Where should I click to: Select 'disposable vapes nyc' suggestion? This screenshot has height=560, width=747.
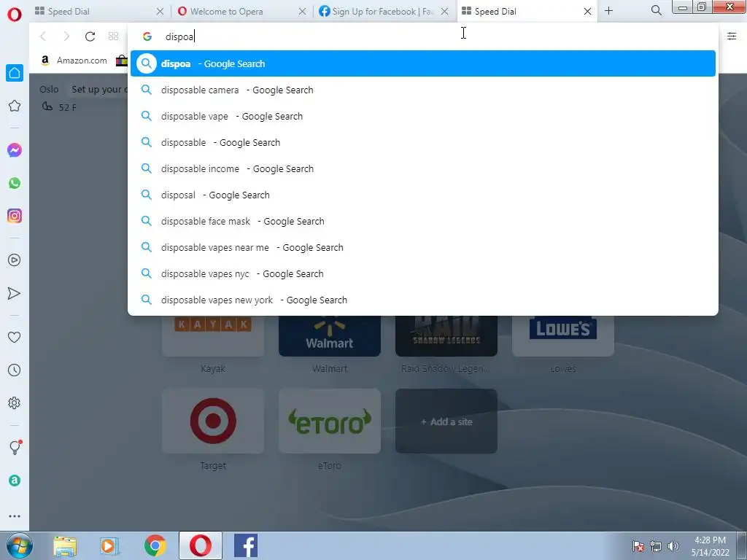click(423, 274)
